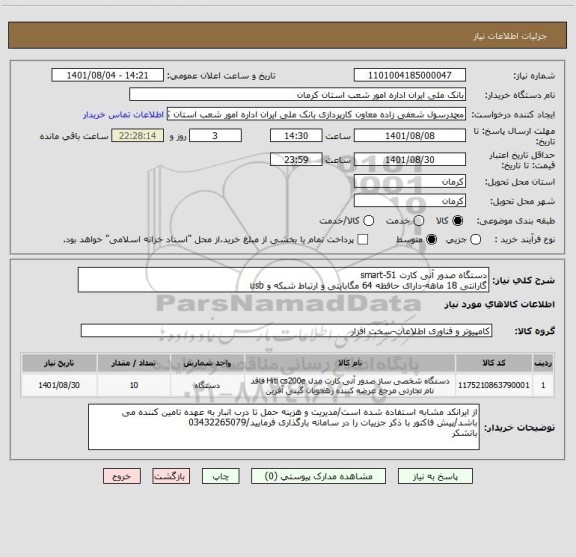The image size is (576, 557).
Task: Click the deadline time field 14:30
Action: [x=296, y=136]
